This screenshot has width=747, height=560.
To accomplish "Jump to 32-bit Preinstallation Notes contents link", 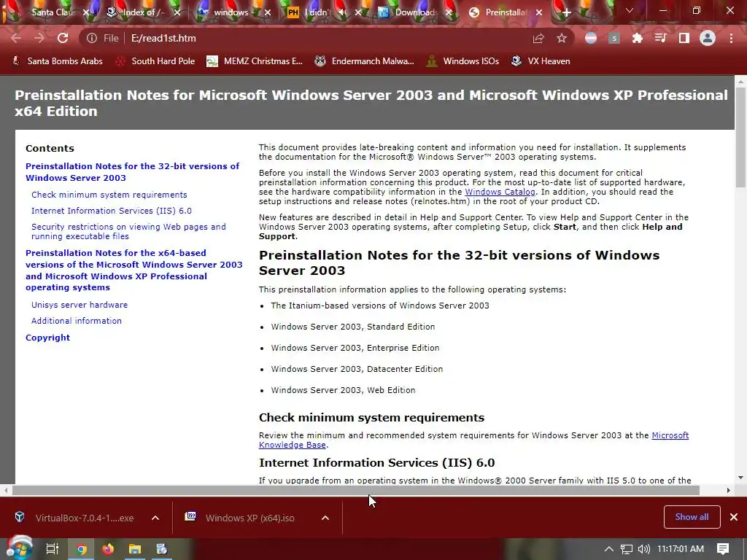I will [133, 172].
